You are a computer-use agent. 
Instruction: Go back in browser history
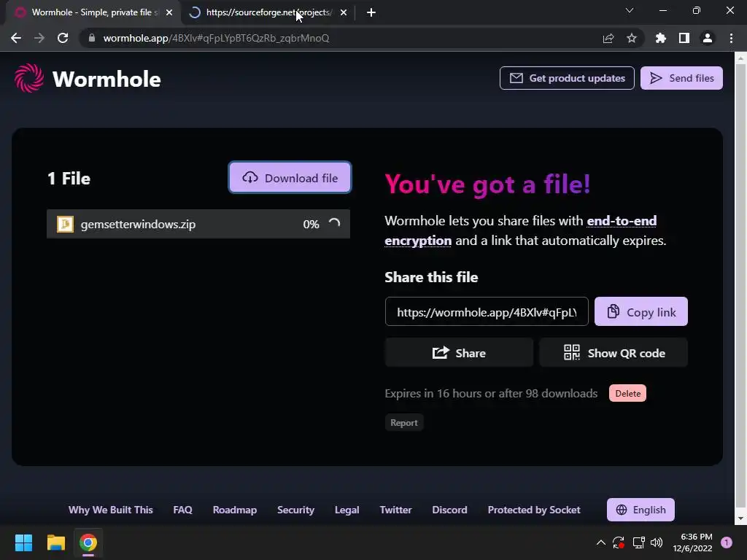16,38
